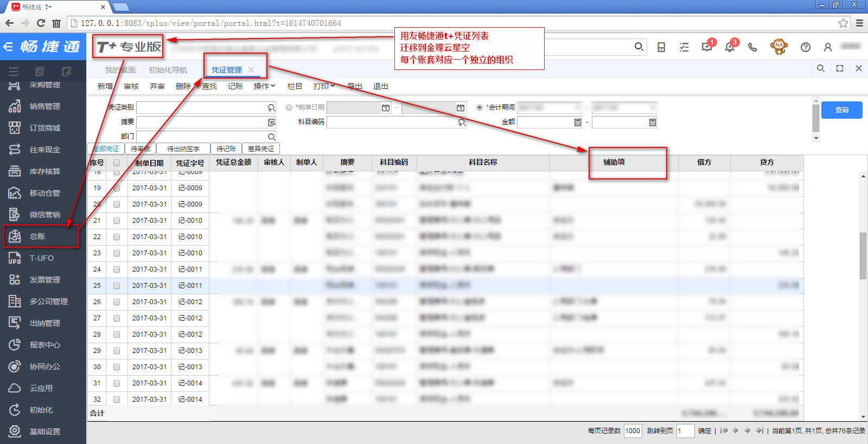This screenshot has width=868, height=444.
Task: Open 报表中心 in the sidebar
Action: point(44,345)
